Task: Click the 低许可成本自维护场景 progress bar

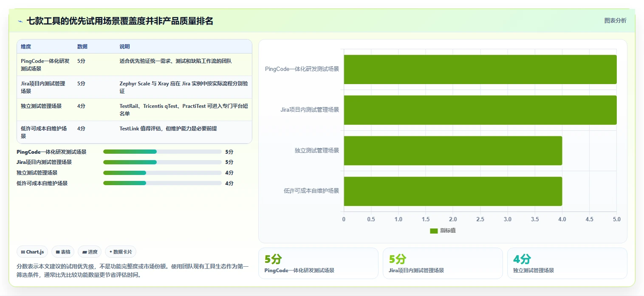Action: (x=162, y=183)
